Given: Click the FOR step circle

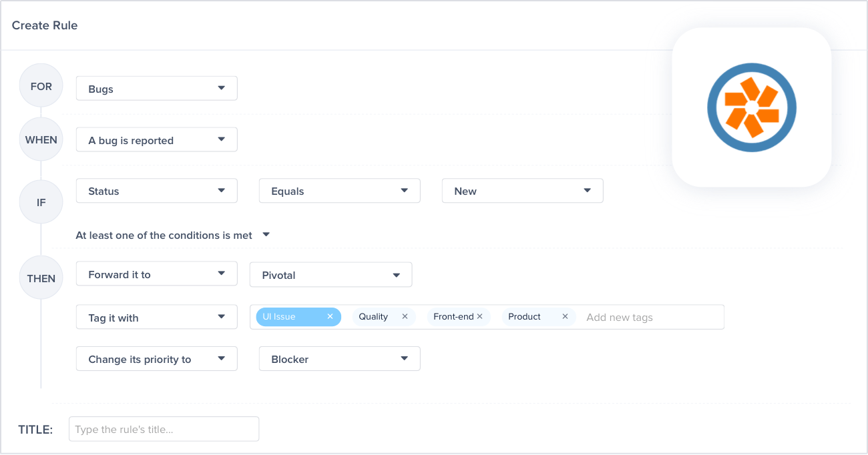Looking at the screenshot, I should [41, 85].
